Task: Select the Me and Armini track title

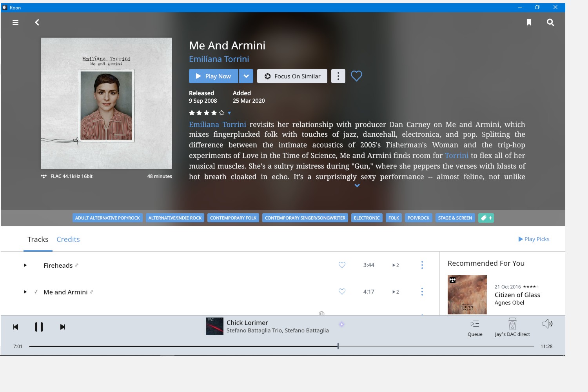Action: (65, 292)
